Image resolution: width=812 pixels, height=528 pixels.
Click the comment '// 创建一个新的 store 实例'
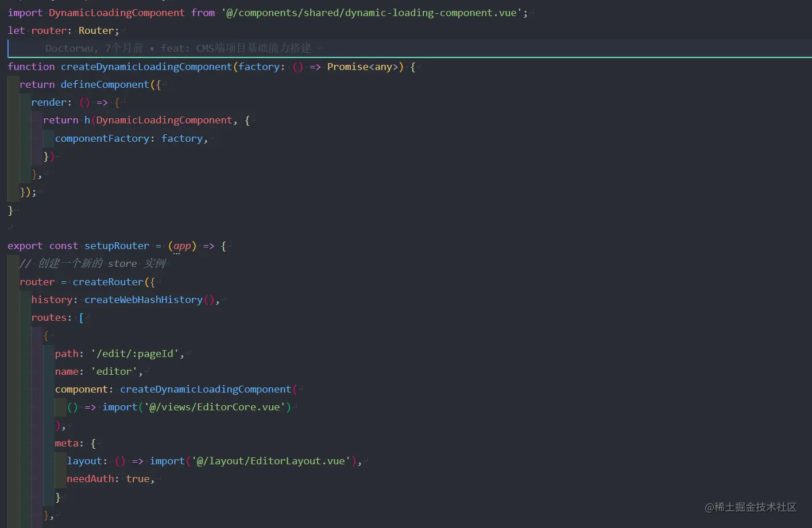92,263
